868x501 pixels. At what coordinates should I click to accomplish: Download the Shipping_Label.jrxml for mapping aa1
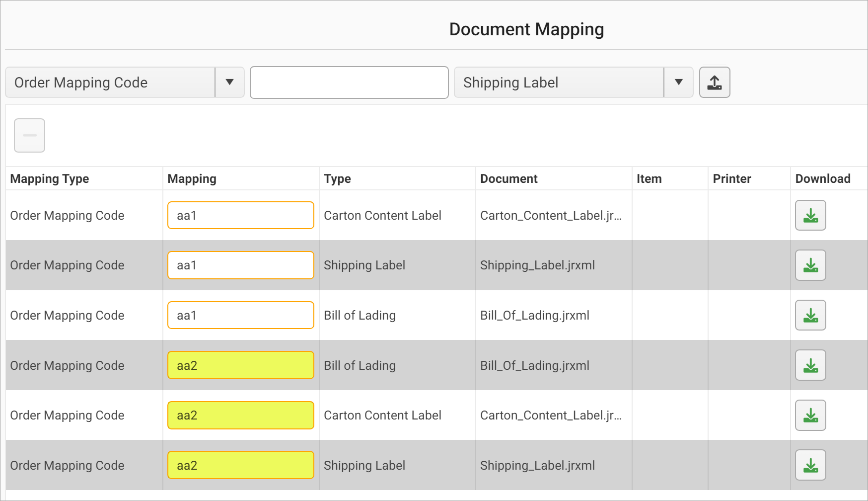[810, 265]
